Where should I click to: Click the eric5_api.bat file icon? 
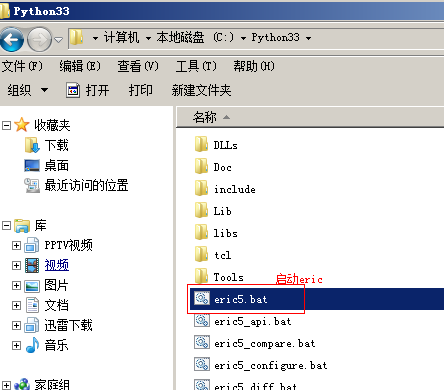(202, 320)
